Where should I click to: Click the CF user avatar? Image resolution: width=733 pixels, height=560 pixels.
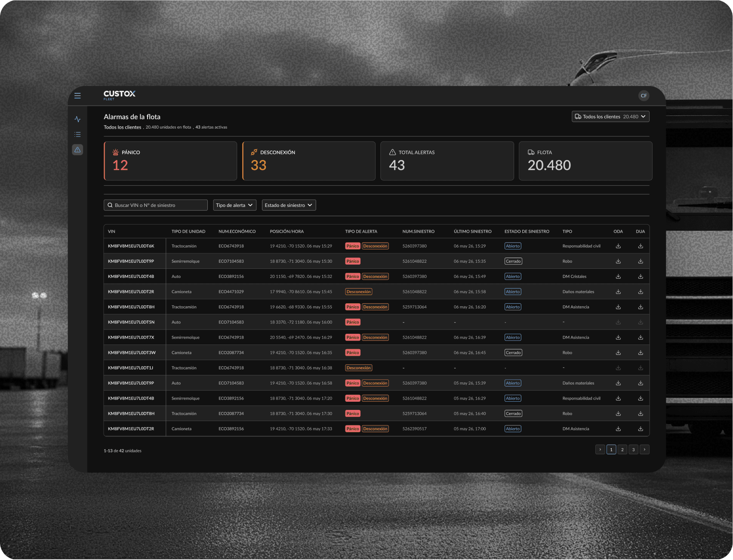tap(644, 96)
